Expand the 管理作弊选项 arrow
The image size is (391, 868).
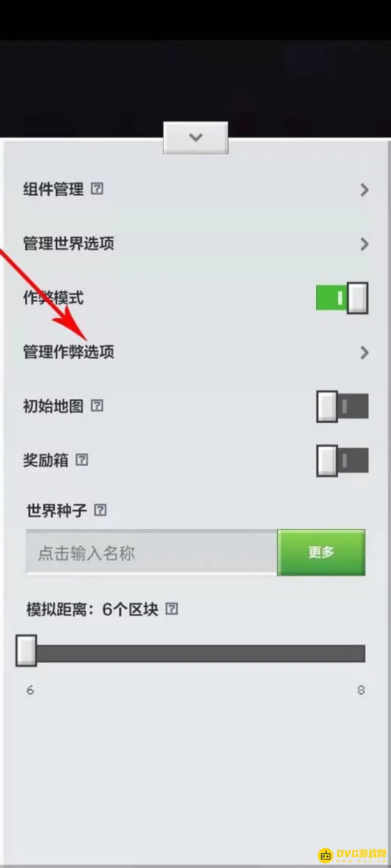tap(364, 352)
